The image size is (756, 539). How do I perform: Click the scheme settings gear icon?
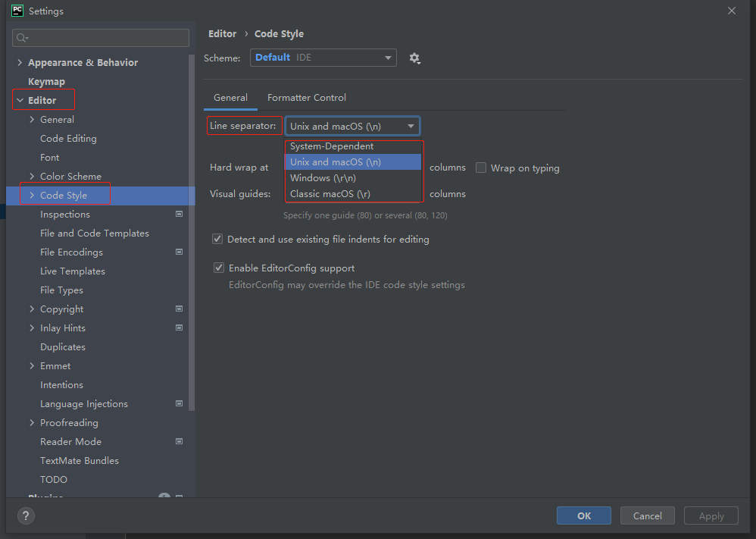click(x=414, y=58)
